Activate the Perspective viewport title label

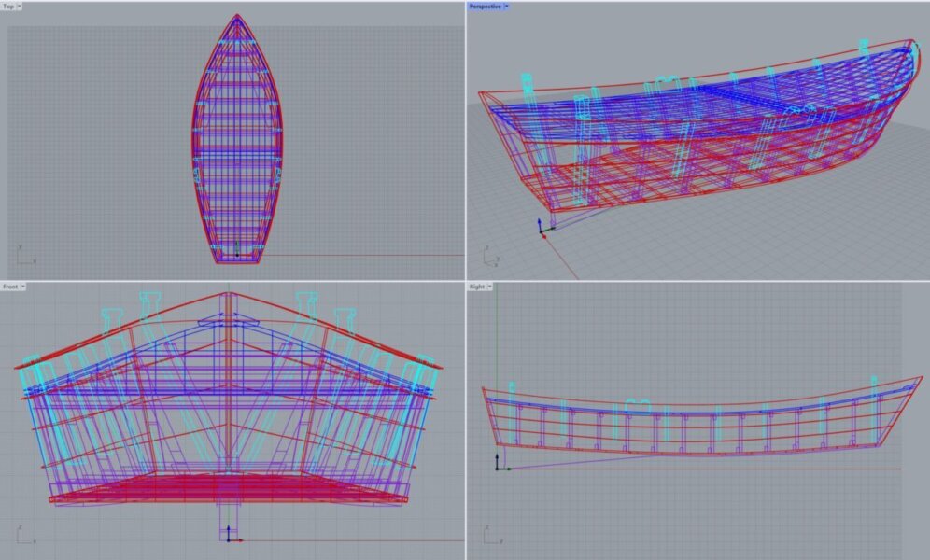485,7
